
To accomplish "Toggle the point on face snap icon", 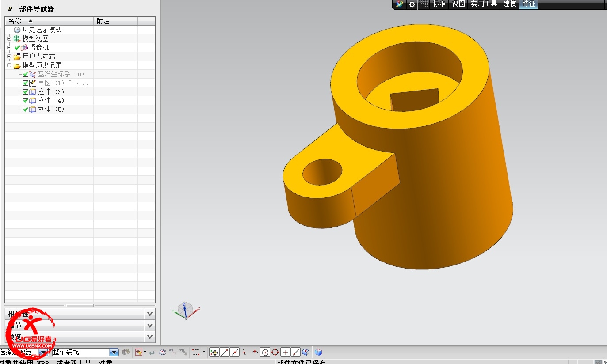I will [305, 352].
